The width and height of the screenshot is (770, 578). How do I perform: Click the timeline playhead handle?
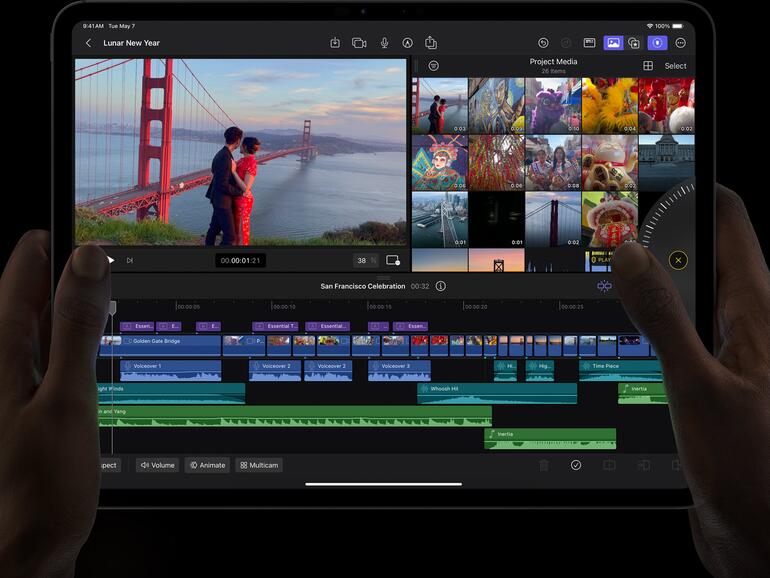pos(112,305)
